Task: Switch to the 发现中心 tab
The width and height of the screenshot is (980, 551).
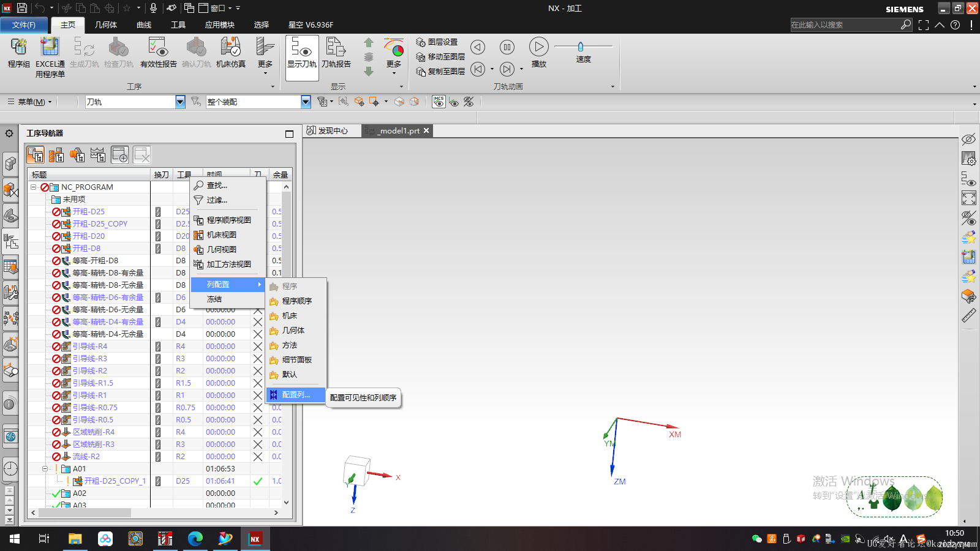Action: tap(327, 131)
